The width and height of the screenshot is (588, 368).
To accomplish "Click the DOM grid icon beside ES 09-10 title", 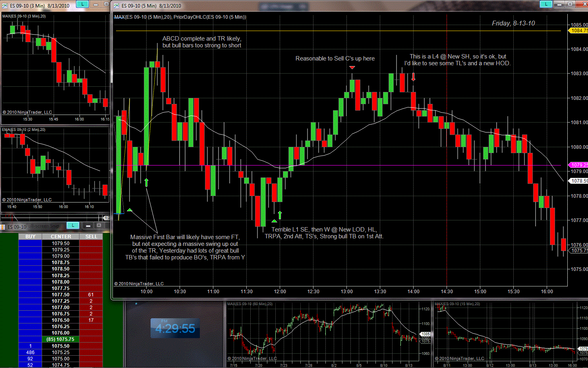I will [3, 227].
